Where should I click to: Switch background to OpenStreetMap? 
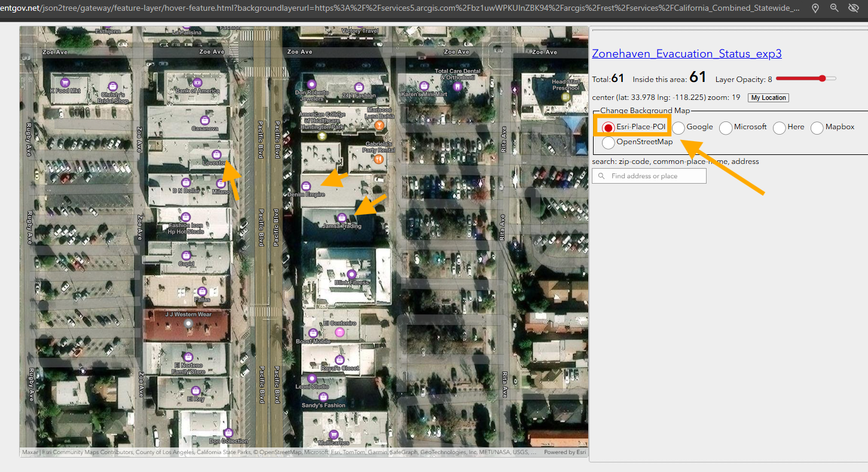click(609, 142)
